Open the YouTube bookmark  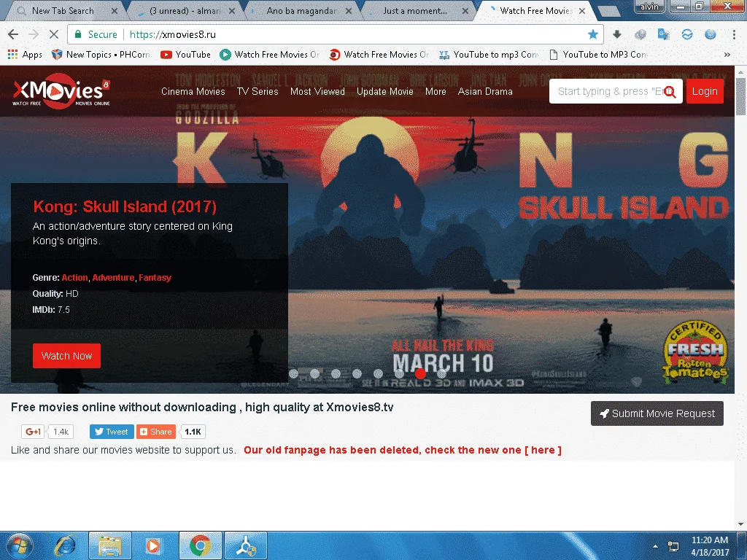tap(186, 55)
